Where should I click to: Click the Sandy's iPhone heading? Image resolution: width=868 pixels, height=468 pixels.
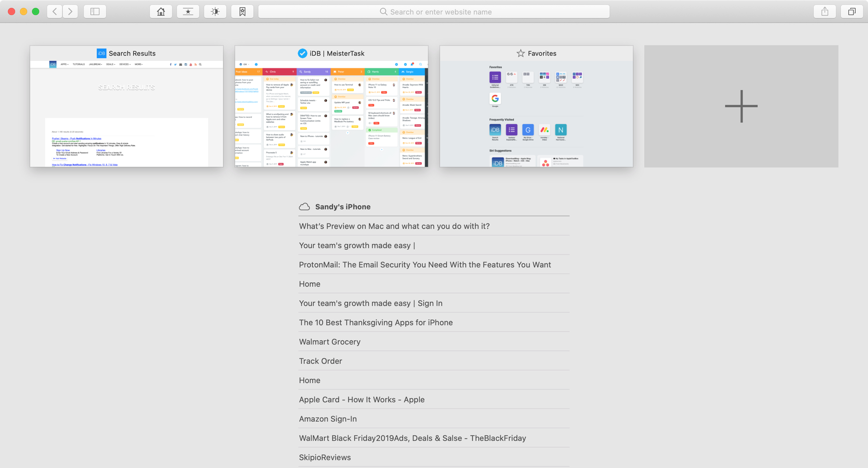coord(343,207)
